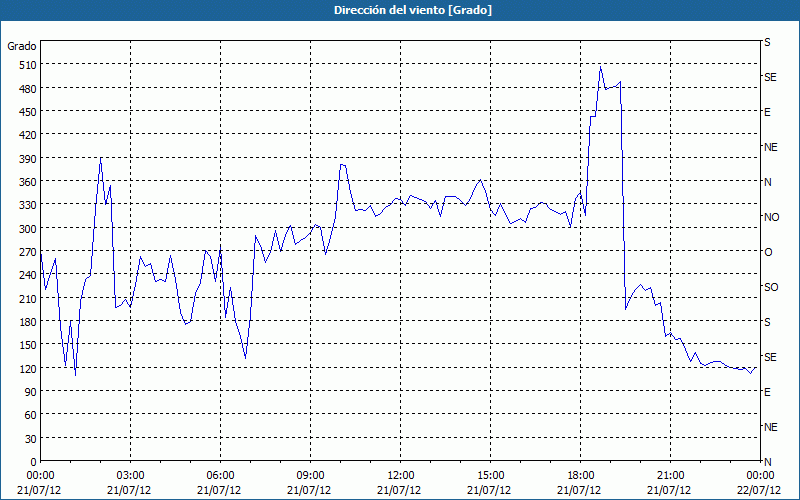Click the 'SE' compass label beside the 120 gridline
800x500 pixels.
coord(770,357)
